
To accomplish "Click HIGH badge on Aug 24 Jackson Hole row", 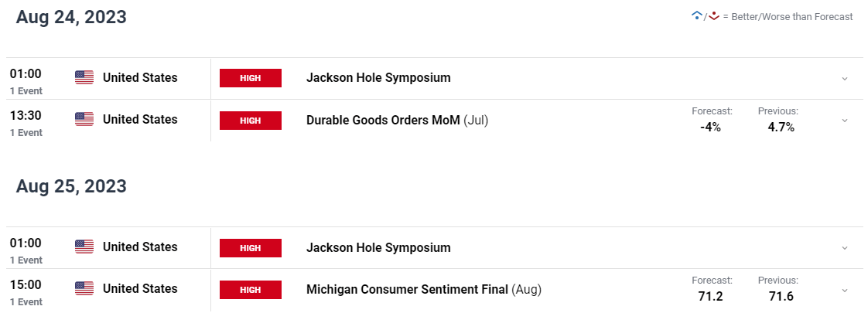I will (251, 78).
